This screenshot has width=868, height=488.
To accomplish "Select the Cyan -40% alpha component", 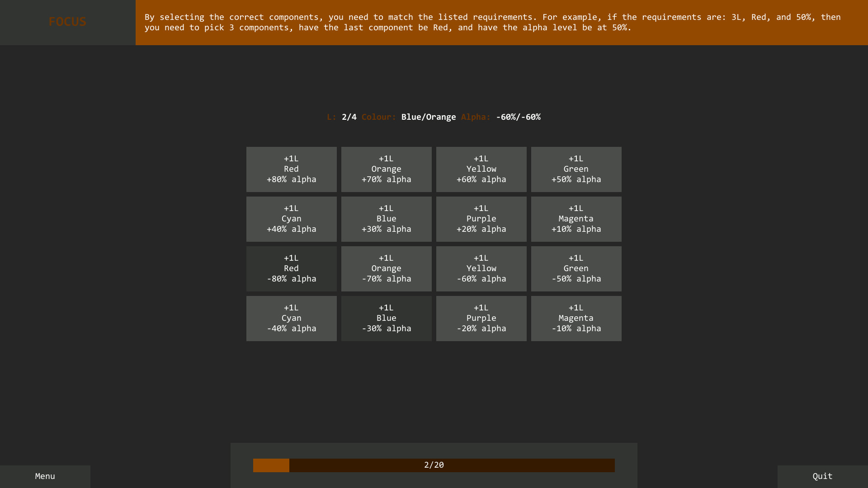I will 291,318.
